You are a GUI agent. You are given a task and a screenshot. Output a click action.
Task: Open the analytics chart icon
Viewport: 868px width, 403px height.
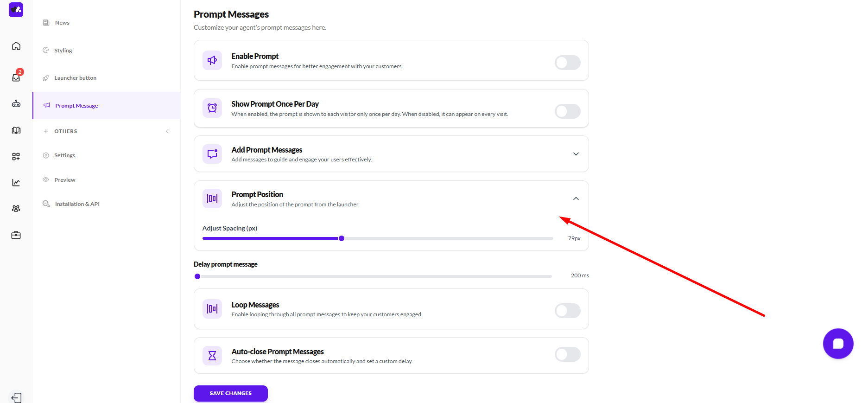point(16,183)
